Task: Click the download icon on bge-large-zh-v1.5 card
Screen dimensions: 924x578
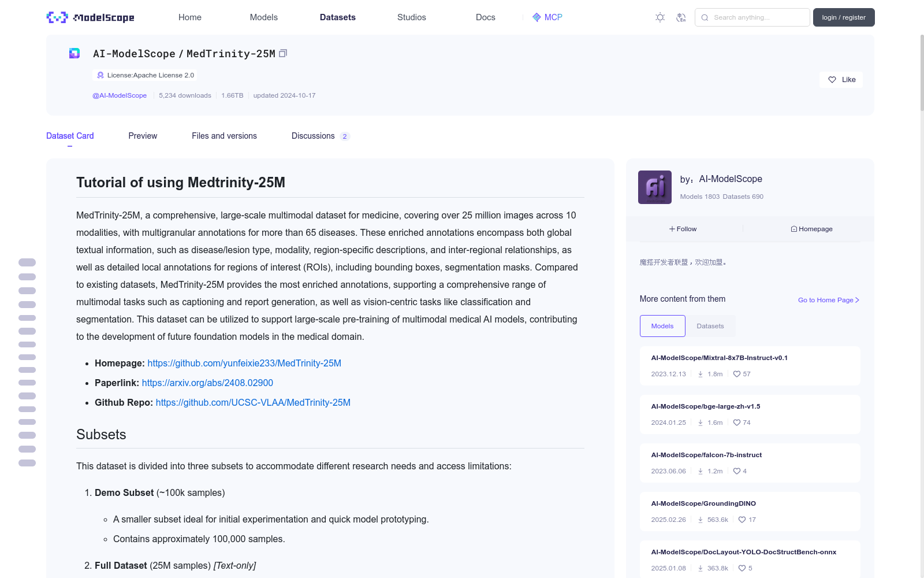Action: [701, 423]
